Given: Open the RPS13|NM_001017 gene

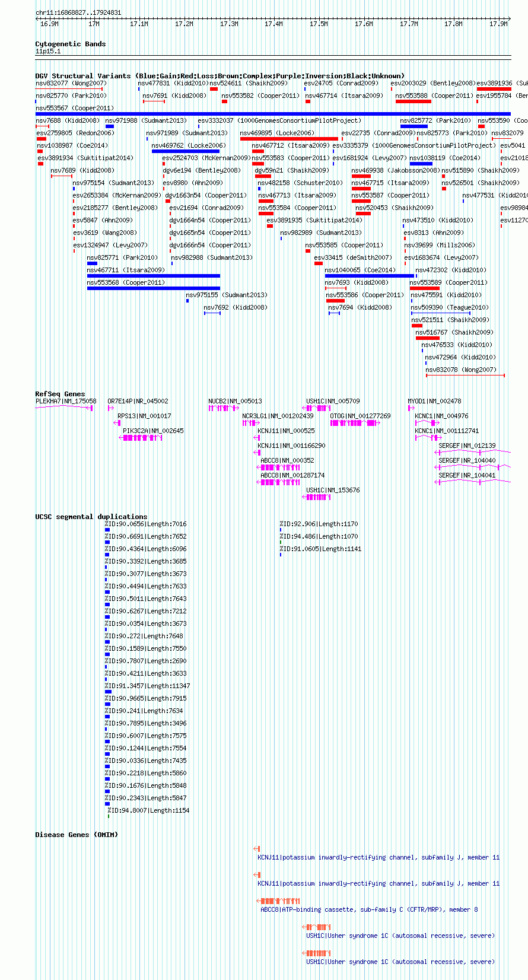Looking at the screenshot, I should 144,416.
